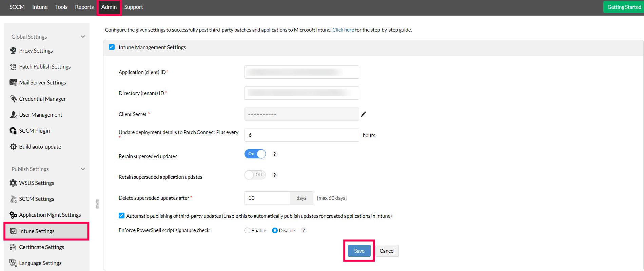Click the Certificate Settings document icon
Image resolution: width=644 pixels, height=271 pixels.
(x=13, y=247)
